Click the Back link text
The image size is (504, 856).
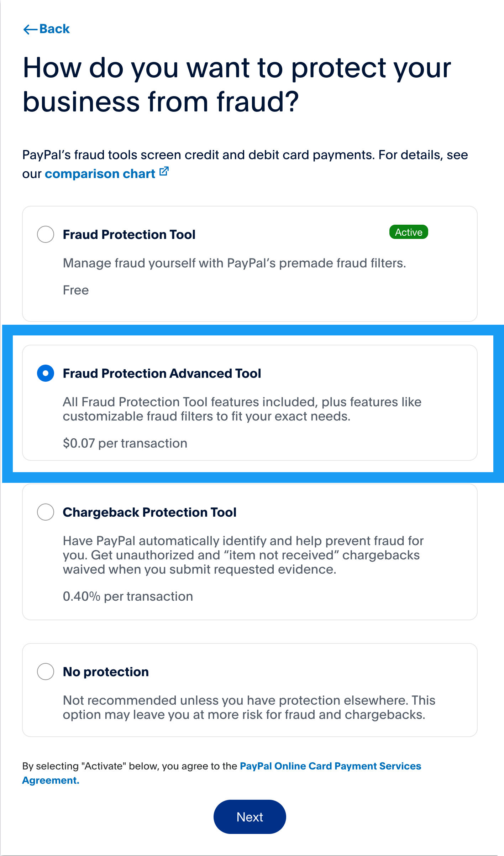54,29
